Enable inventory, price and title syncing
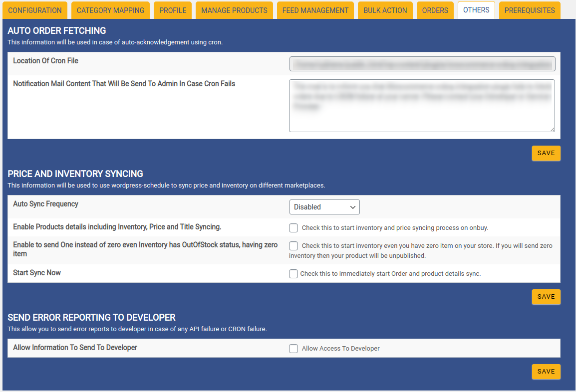The image size is (576, 392). [x=293, y=228]
